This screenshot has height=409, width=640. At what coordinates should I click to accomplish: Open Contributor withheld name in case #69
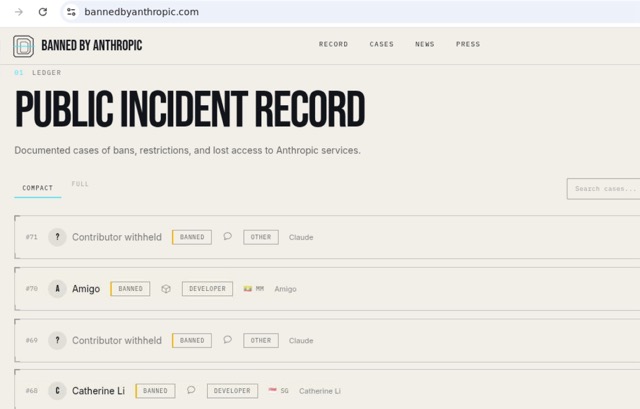[x=117, y=340]
